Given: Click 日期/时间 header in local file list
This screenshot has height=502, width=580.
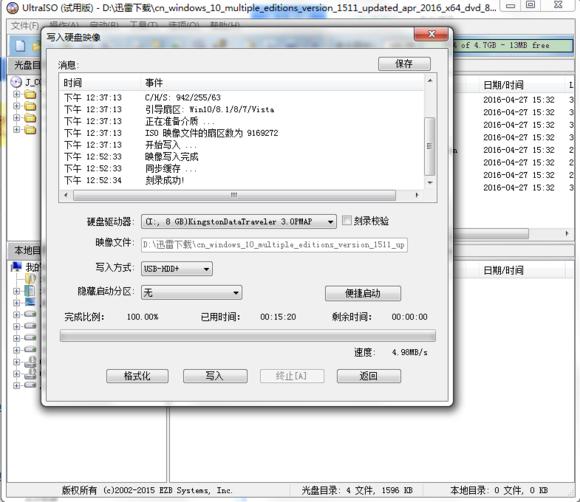Looking at the screenshot, I should click(x=503, y=270).
